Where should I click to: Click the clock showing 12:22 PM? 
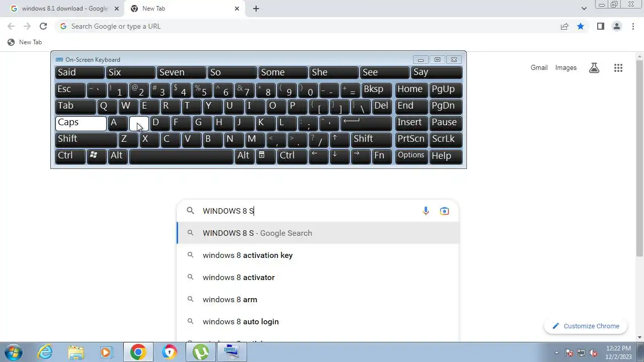(x=618, y=348)
